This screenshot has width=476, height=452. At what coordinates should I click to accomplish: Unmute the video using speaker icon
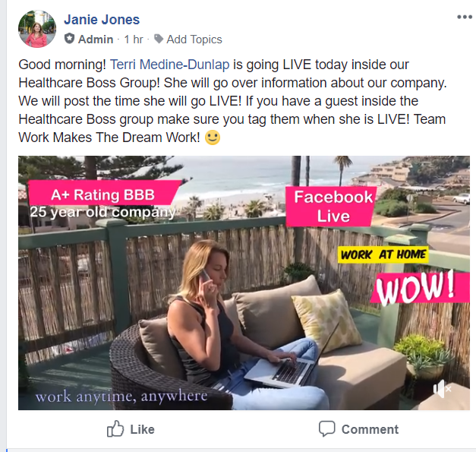click(x=442, y=389)
